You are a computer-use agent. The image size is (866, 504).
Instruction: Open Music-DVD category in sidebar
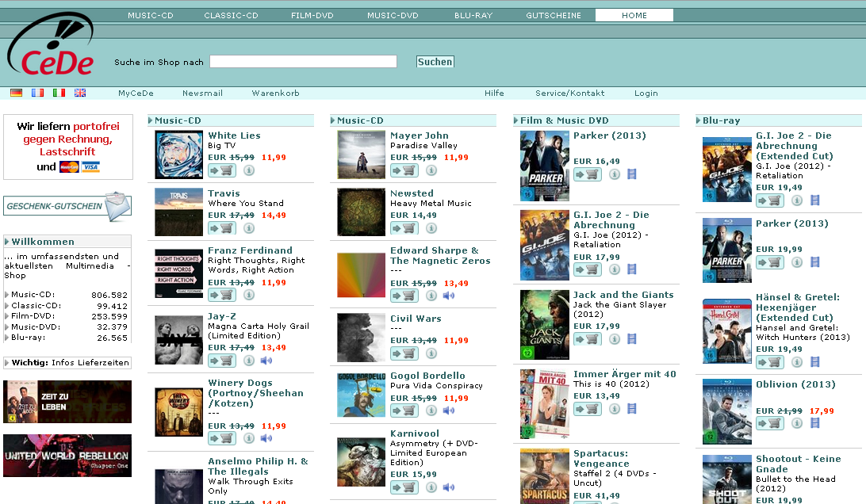[x=36, y=326]
